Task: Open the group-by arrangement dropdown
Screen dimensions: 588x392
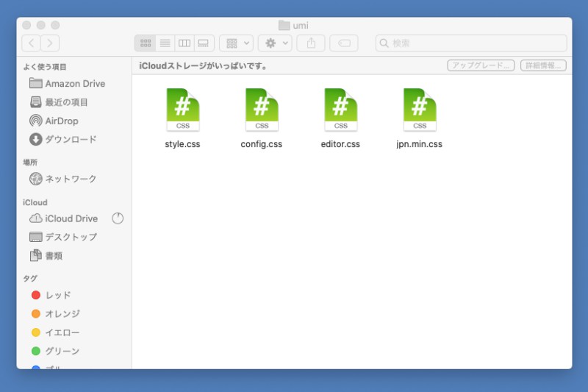Action: click(236, 43)
